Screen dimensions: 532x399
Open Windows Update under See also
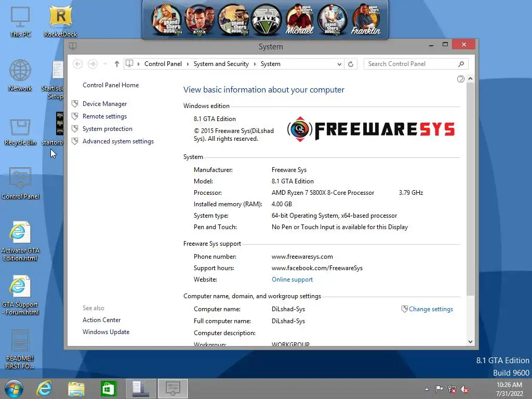106,332
